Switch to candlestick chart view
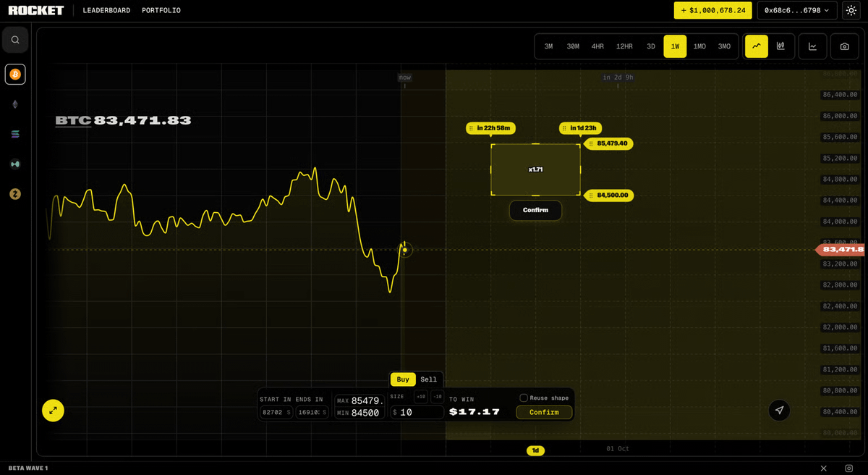This screenshot has height=475, width=868. pos(781,46)
